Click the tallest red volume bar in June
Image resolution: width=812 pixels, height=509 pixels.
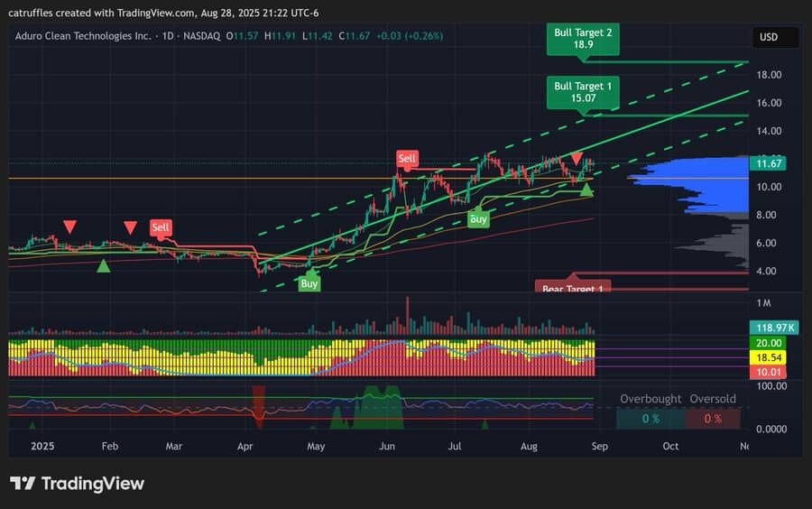[x=408, y=316]
